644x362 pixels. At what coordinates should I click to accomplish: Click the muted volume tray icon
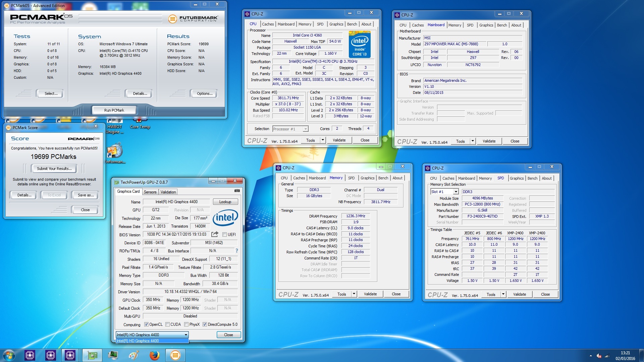(599, 356)
